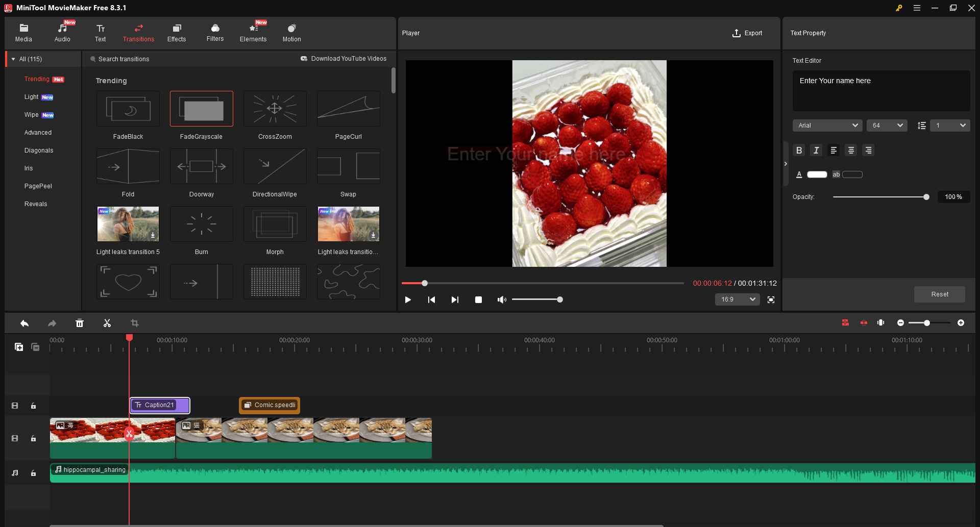Open the Effects tab

[177, 33]
